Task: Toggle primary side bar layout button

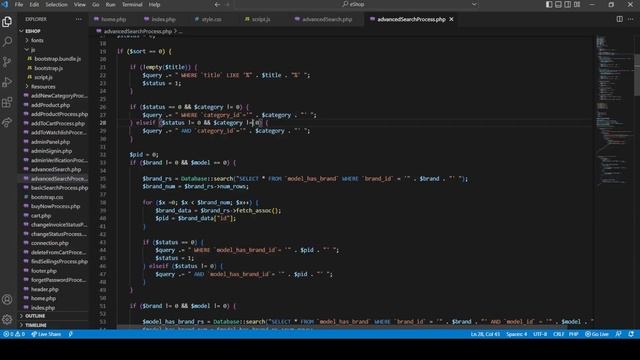Action: click(549, 4)
